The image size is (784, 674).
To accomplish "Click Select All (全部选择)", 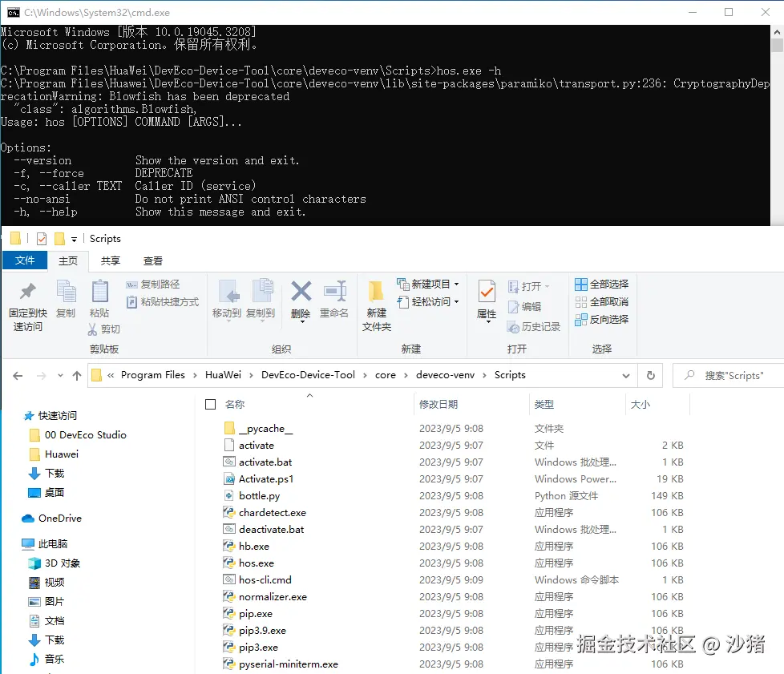I will pos(601,284).
